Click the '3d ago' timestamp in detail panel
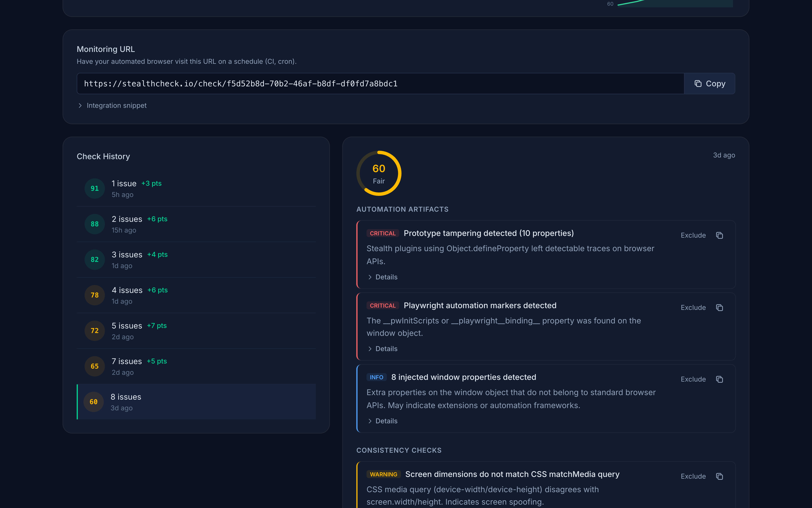This screenshot has width=812, height=508. (724, 155)
